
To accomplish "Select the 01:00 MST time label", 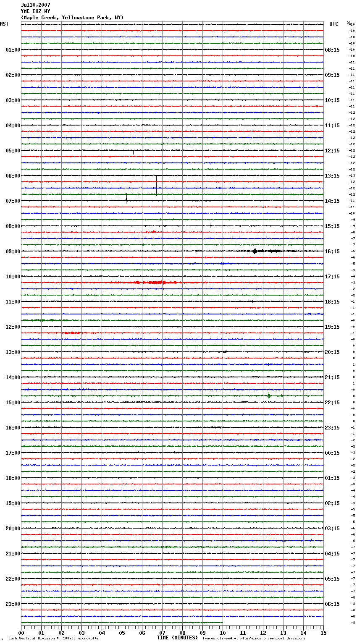I will point(13,50).
